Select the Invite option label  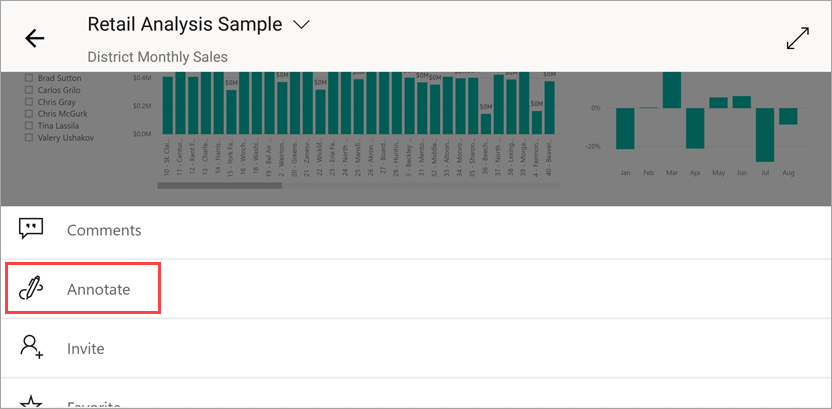[85, 348]
